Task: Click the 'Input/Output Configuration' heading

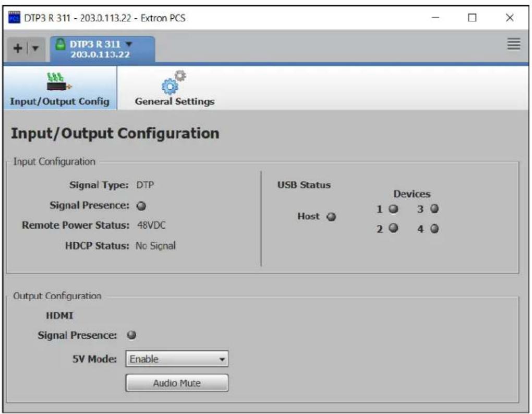Action: coord(115,134)
